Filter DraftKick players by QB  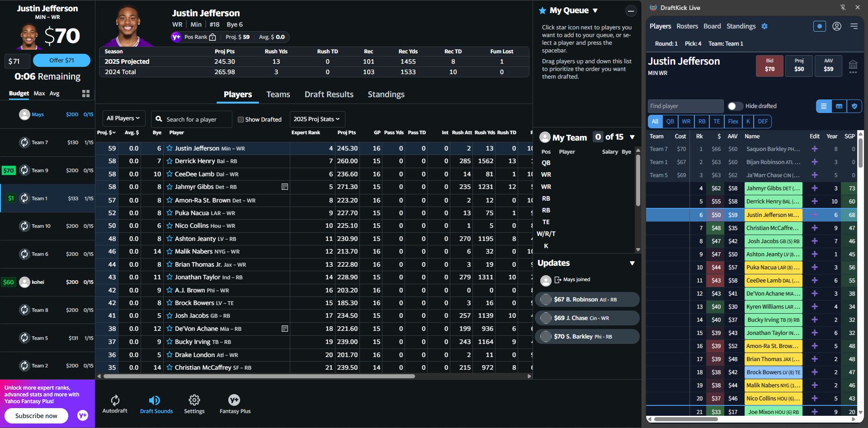click(x=670, y=122)
